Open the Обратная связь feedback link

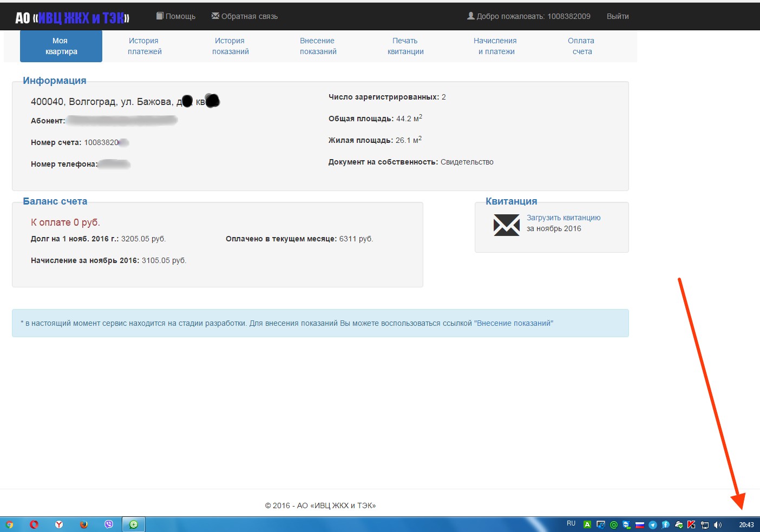[245, 16]
